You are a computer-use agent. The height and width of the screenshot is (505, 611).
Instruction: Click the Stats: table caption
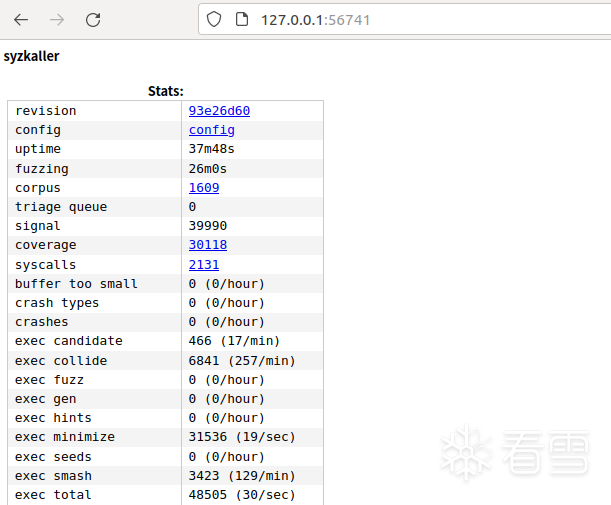click(166, 91)
